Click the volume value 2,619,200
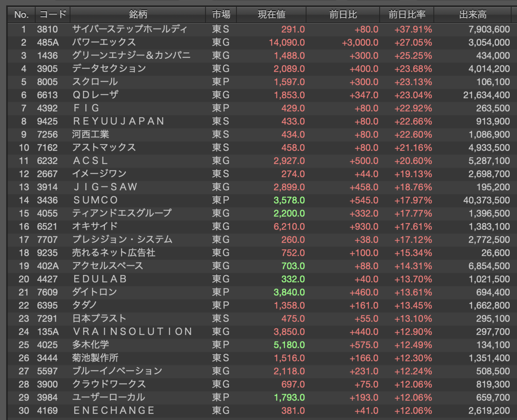Viewport: 517px width, 420px height. [x=489, y=410]
